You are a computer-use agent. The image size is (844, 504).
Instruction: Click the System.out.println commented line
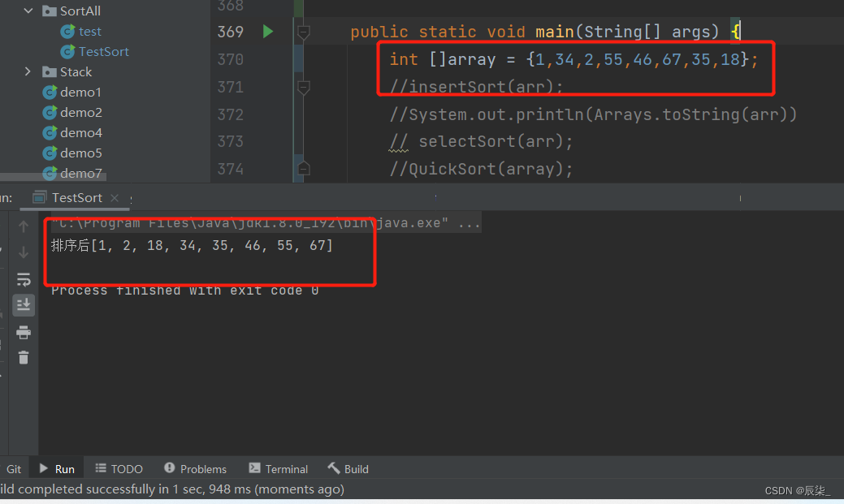coord(593,114)
